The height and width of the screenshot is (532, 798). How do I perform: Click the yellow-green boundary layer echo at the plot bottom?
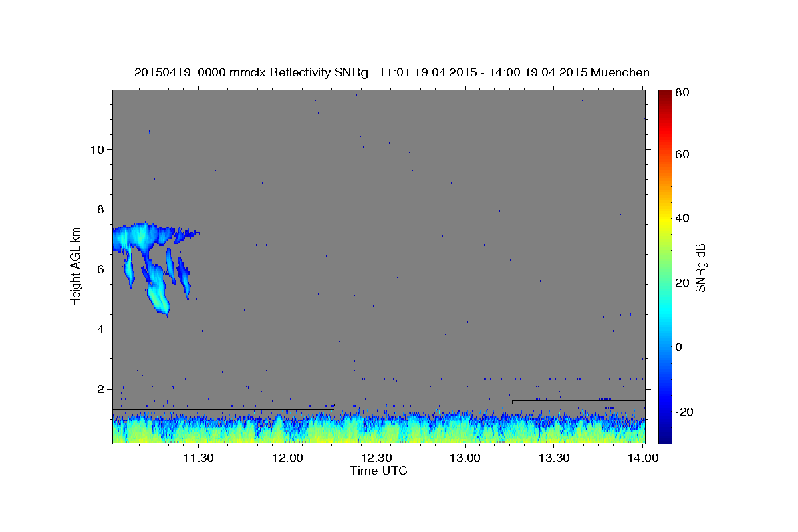378,432
